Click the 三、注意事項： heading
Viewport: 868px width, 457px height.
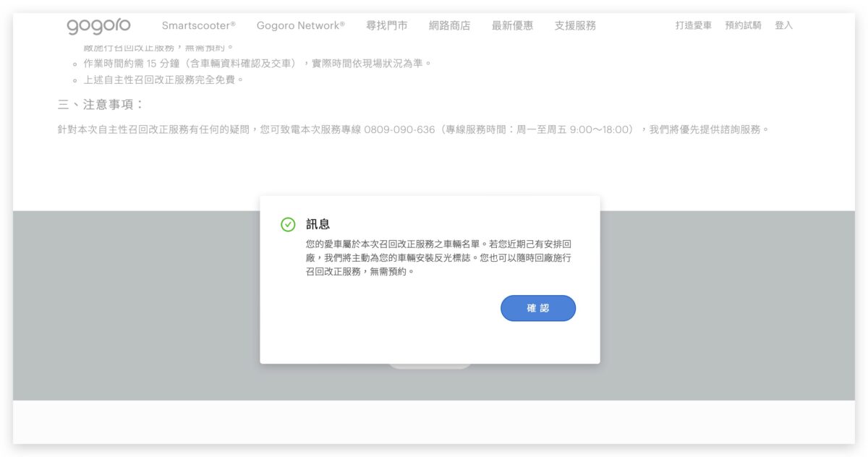point(101,105)
